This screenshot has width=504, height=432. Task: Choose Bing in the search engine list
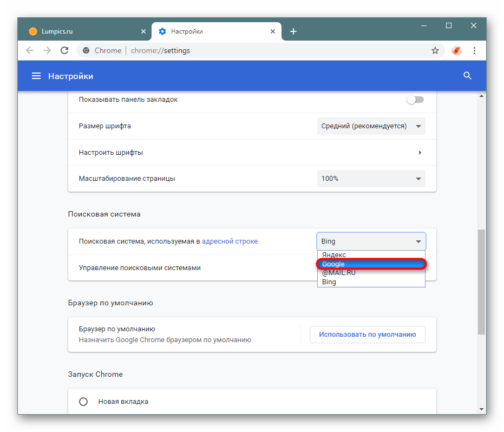point(371,282)
